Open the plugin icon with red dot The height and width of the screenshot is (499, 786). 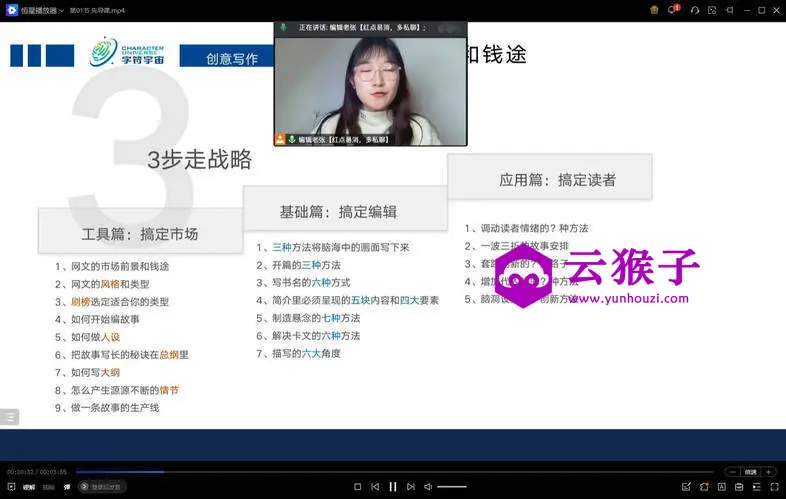coord(704,486)
